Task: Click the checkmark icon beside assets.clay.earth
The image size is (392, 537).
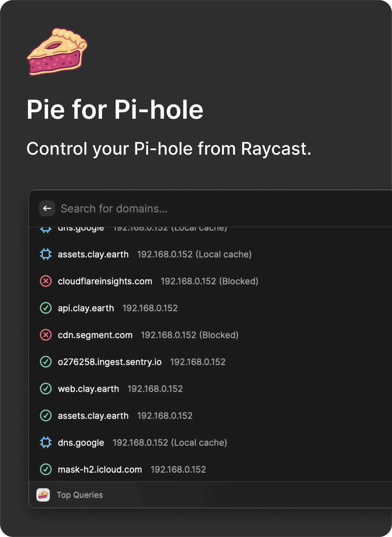Action: [46, 415]
